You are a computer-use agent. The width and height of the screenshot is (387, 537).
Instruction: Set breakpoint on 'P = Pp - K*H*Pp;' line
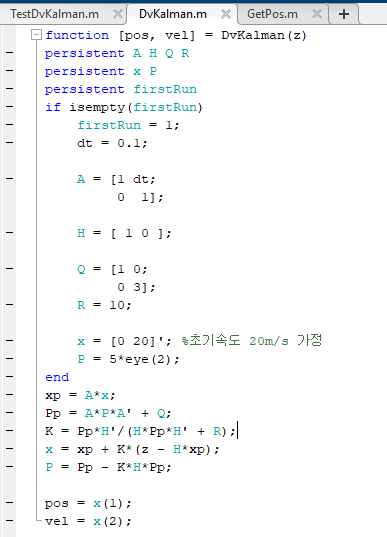click(10, 466)
